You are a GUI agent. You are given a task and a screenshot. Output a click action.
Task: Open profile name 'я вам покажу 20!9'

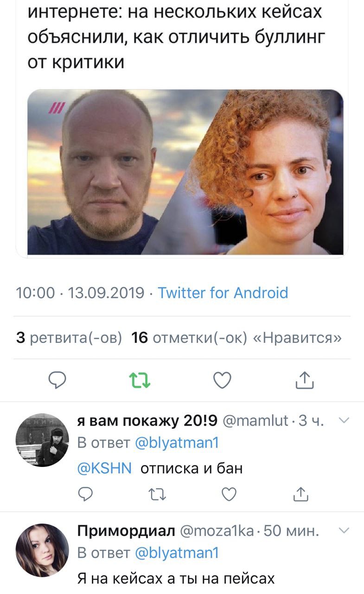[148, 421]
